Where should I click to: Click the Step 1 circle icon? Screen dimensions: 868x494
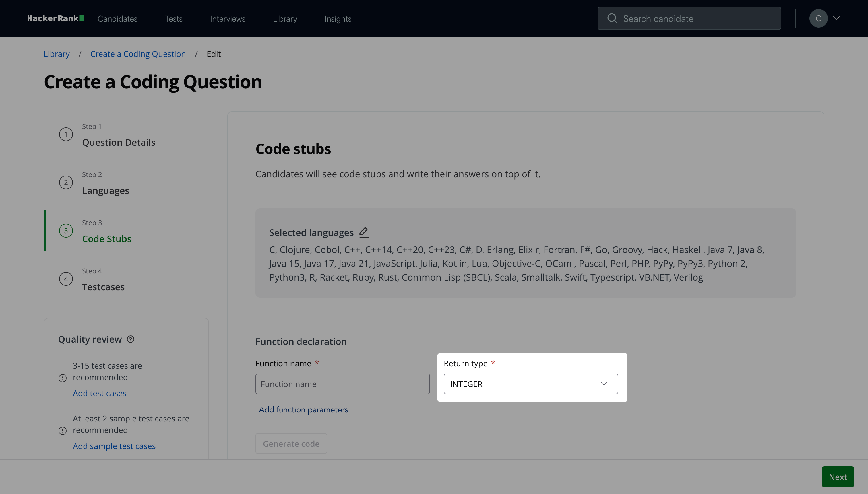point(66,134)
